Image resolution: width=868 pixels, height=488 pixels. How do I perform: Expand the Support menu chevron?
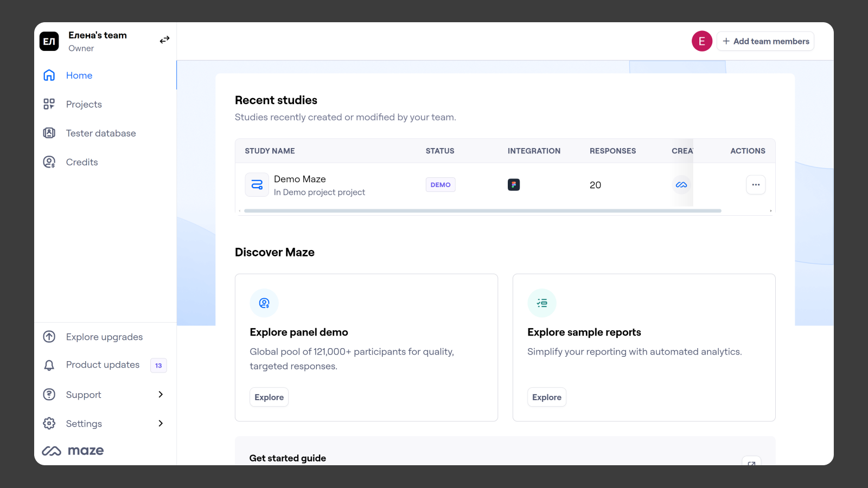pos(161,394)
